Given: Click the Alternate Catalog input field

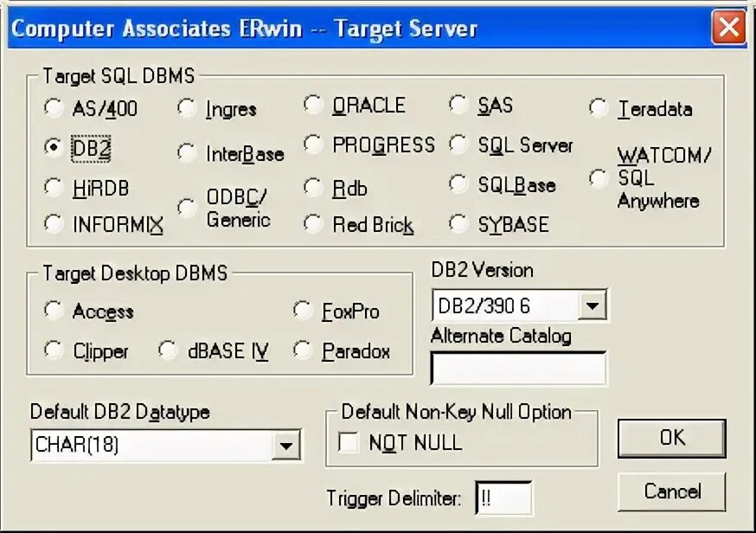Looking at the screenshot, I should (x=519, y=369).
